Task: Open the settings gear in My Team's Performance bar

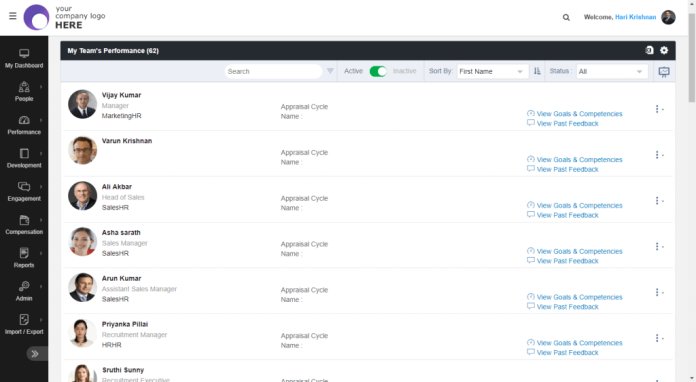Action: point(664,50)
